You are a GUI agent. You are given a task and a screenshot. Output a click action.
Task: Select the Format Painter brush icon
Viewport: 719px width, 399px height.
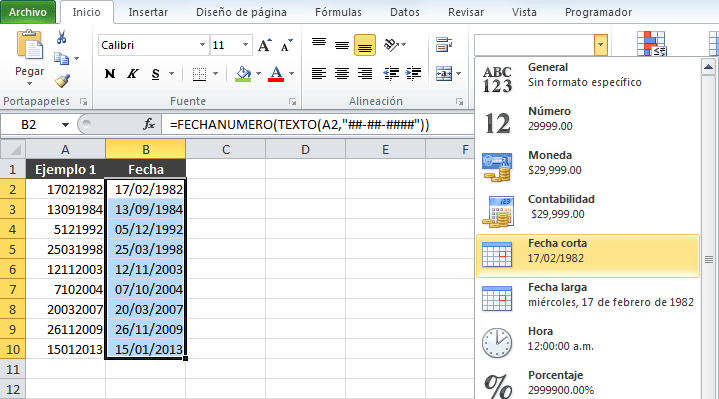click(62, 81)
